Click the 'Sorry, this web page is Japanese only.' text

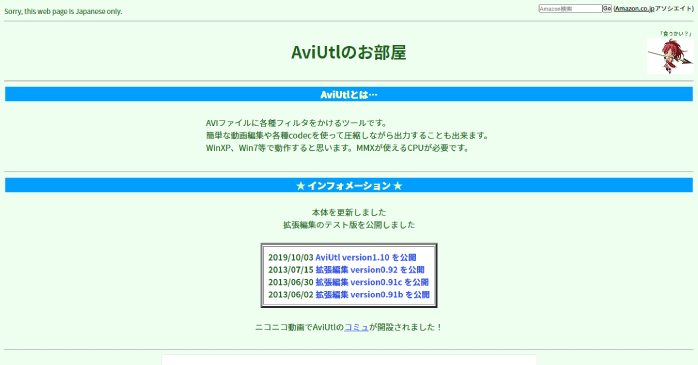pyautogui.click(x=63, y=11)
